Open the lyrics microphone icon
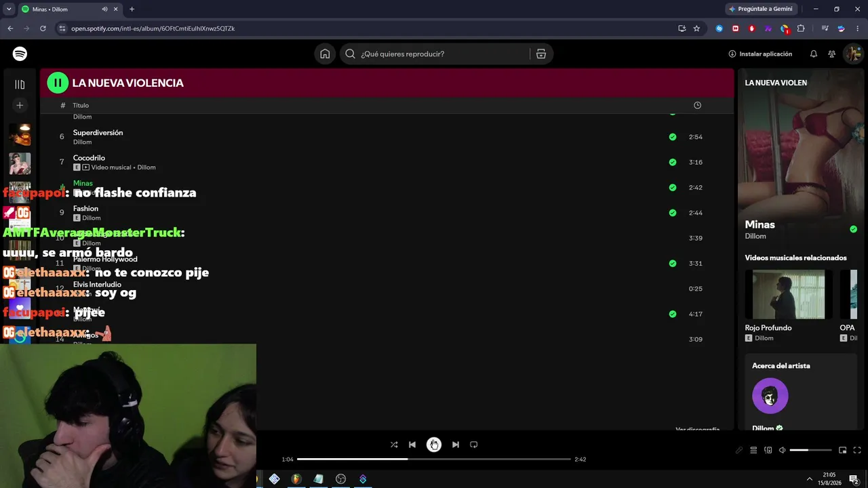This screenshot has width=868, height=488. 739,450
